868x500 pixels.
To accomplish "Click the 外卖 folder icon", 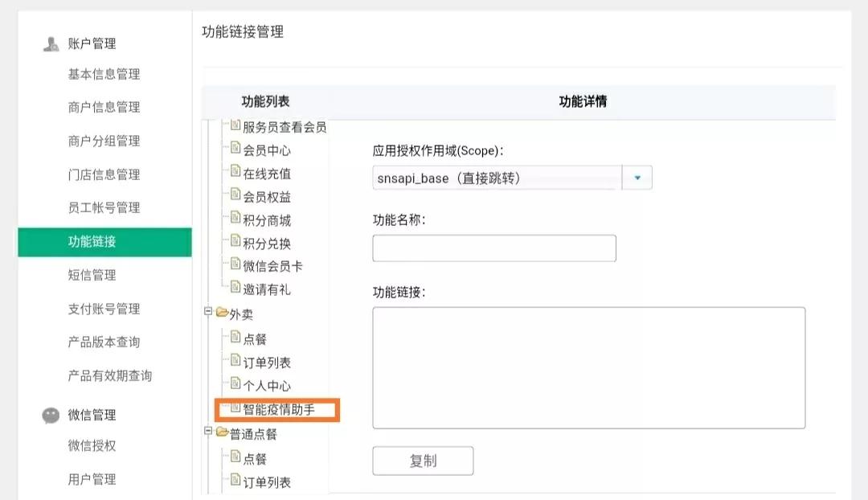I will tap(222, 312).
